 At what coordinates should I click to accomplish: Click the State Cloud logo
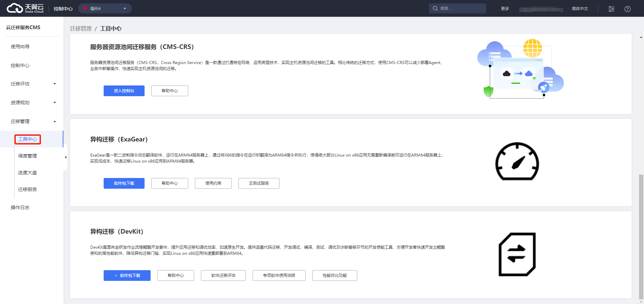click(25, 8)
